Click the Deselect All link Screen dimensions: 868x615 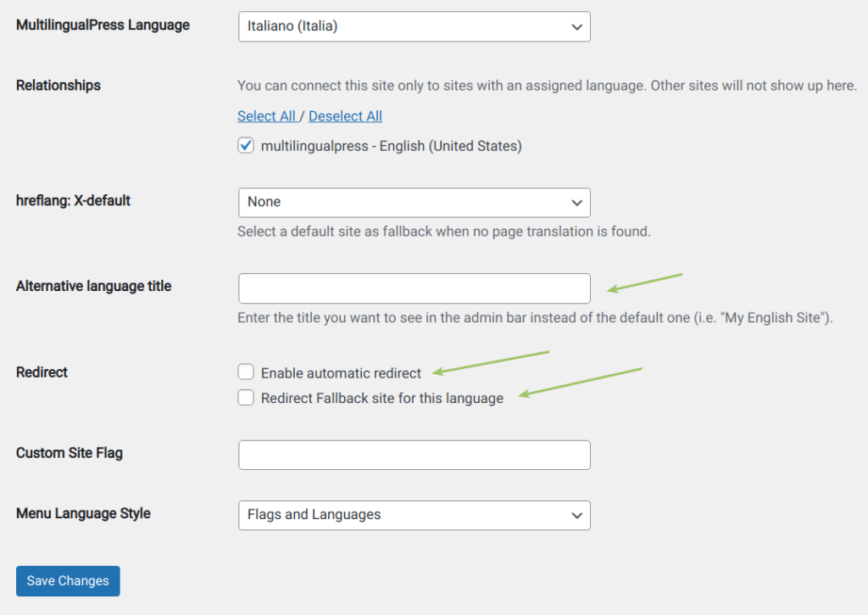345,115
